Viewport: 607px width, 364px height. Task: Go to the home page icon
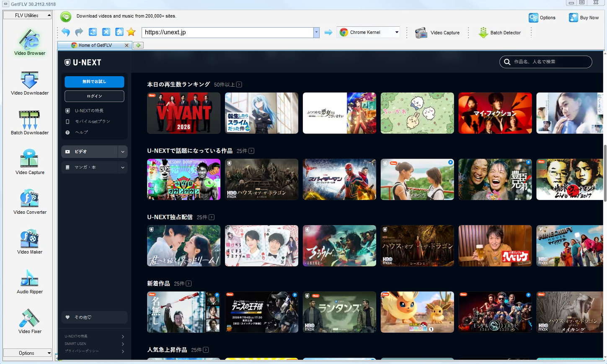(x=119, y=32)
